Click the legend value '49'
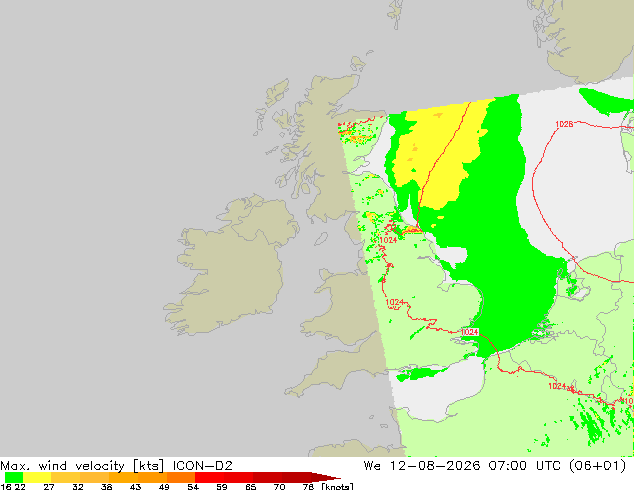Image resolution: width=634 pixels, height=490 pixels. click(x=164, y=487)
